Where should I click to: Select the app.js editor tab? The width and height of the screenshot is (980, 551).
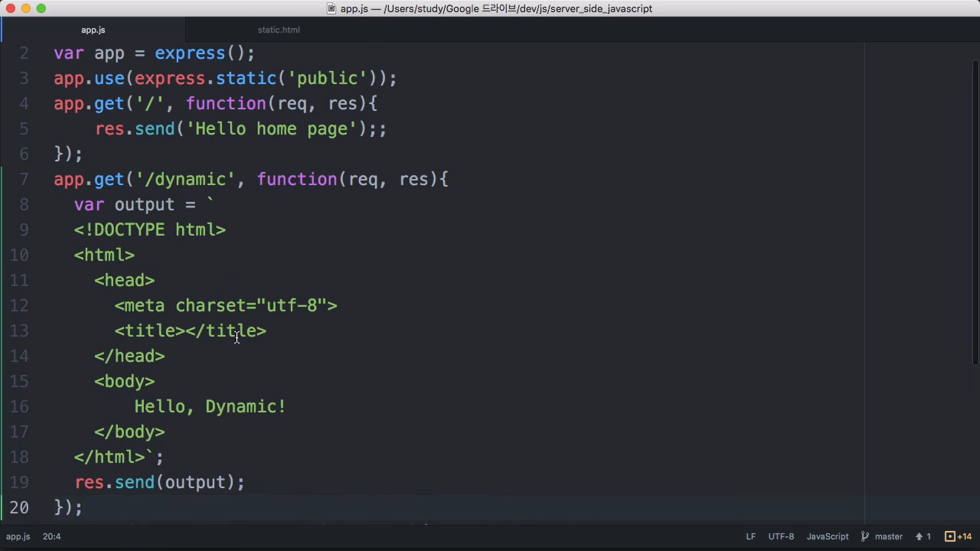click(93, 30)
